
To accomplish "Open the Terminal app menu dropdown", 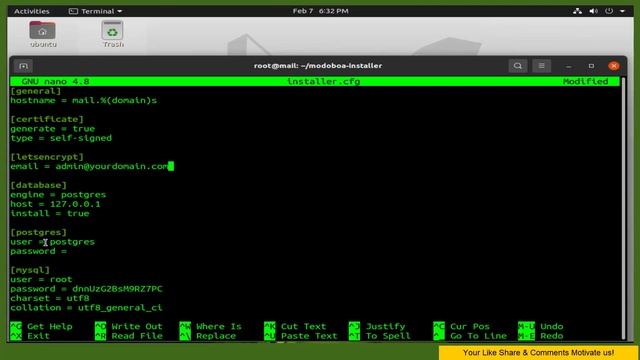I will click(96, 11).
